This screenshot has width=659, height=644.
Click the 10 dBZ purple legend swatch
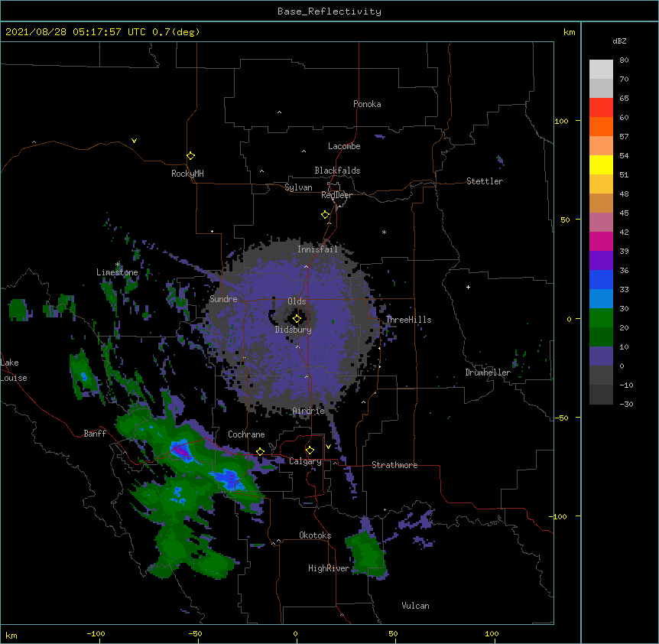coord(601,356)
